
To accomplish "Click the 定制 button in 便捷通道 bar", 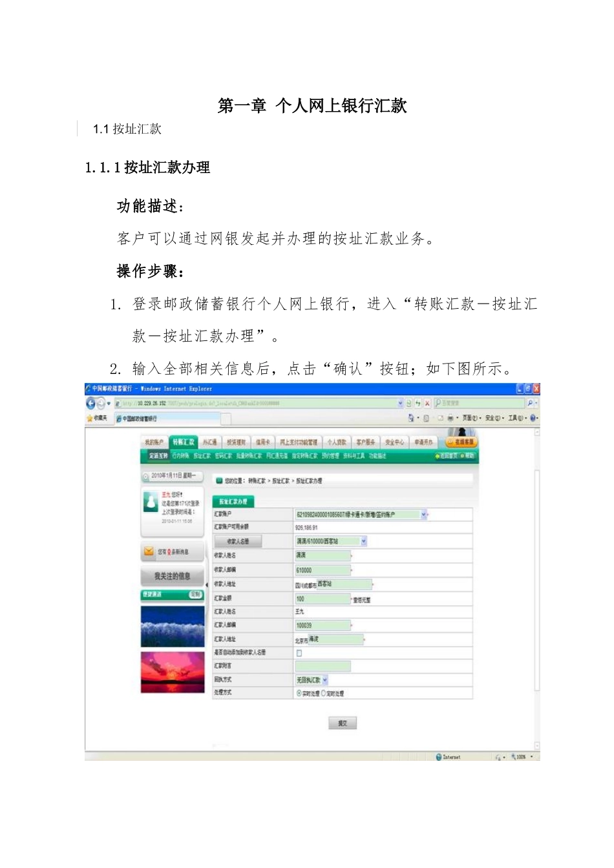I will pos(195,594).
